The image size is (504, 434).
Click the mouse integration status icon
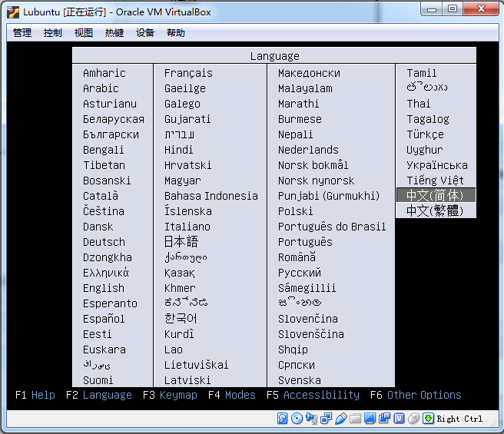click(x=413, y=418)
